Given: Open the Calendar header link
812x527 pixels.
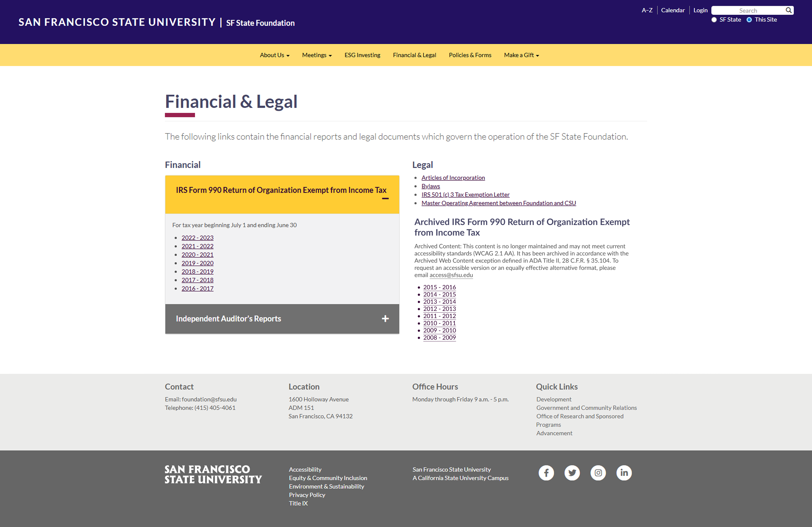Looking at the screenshot, I should point(673,10).
